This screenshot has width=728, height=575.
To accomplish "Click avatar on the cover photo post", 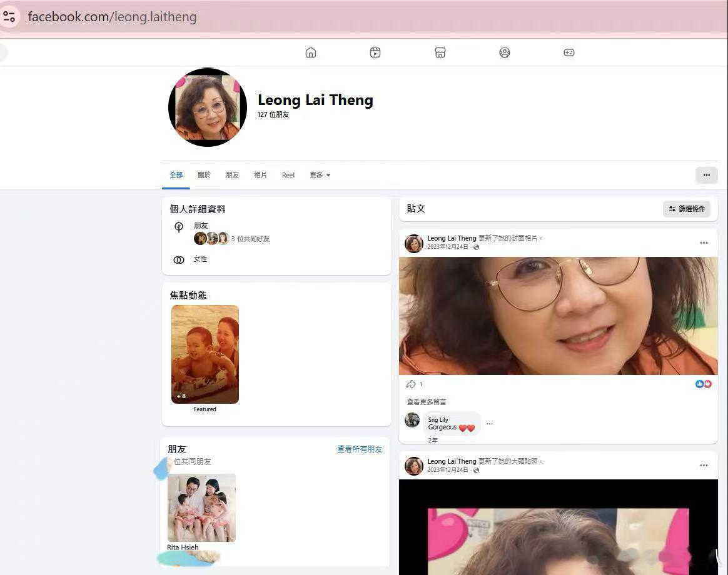I will tap(413, 243).
